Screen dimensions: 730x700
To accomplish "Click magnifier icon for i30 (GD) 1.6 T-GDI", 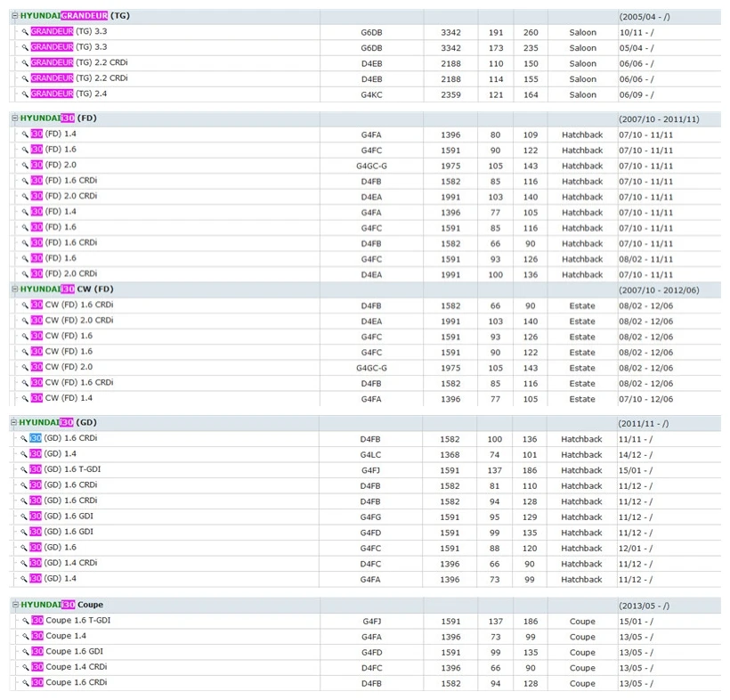I will click(x=23, y=469).
